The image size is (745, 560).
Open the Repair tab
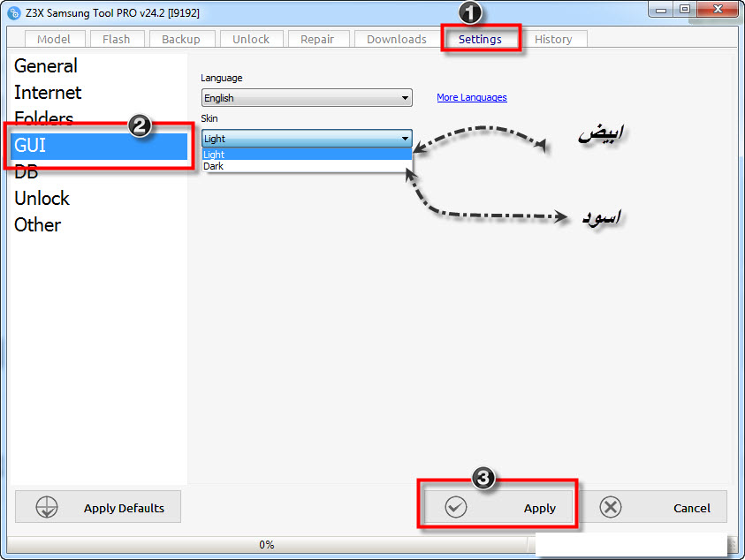point(318,39)
